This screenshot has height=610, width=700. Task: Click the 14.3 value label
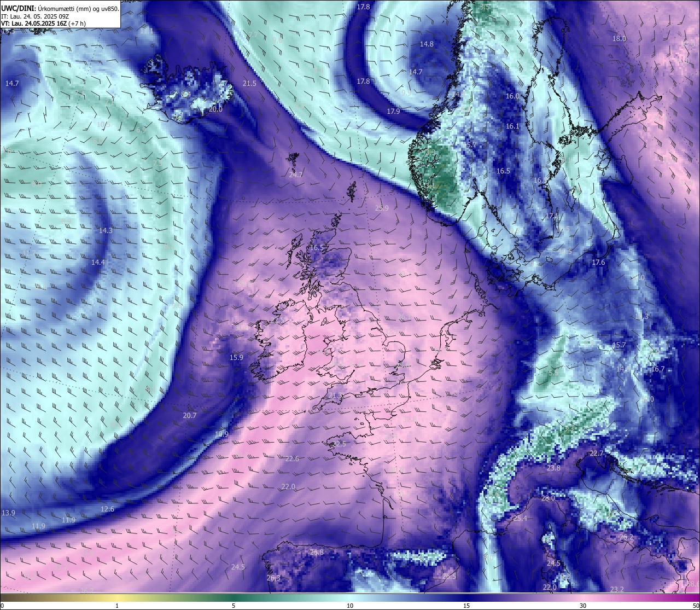[106, 230]
